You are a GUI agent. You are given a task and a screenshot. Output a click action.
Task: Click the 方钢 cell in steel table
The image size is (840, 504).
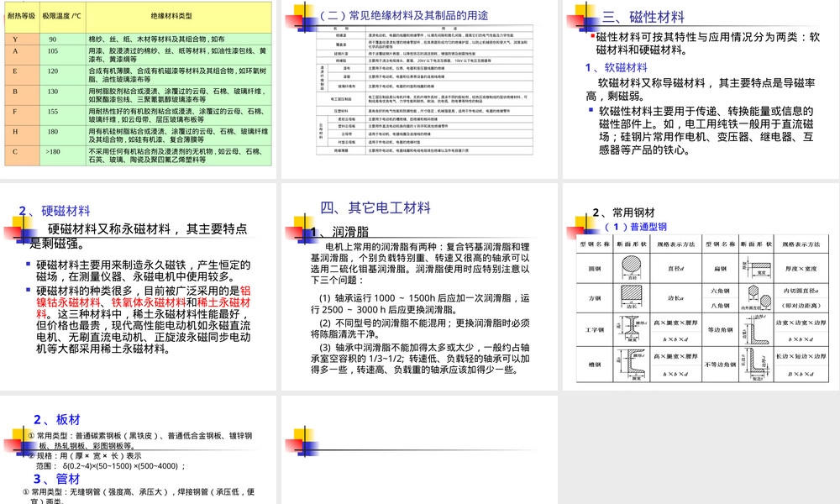click(595, 298)
